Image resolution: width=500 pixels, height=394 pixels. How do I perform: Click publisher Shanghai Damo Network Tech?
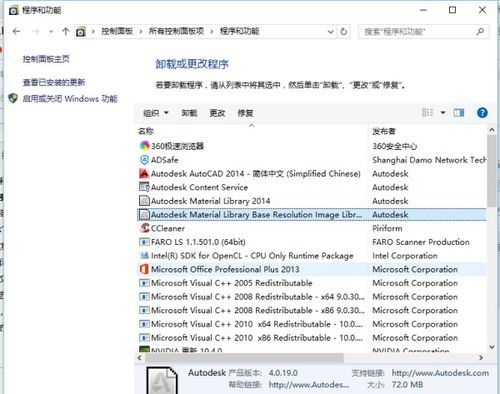[x=429, y=160]
